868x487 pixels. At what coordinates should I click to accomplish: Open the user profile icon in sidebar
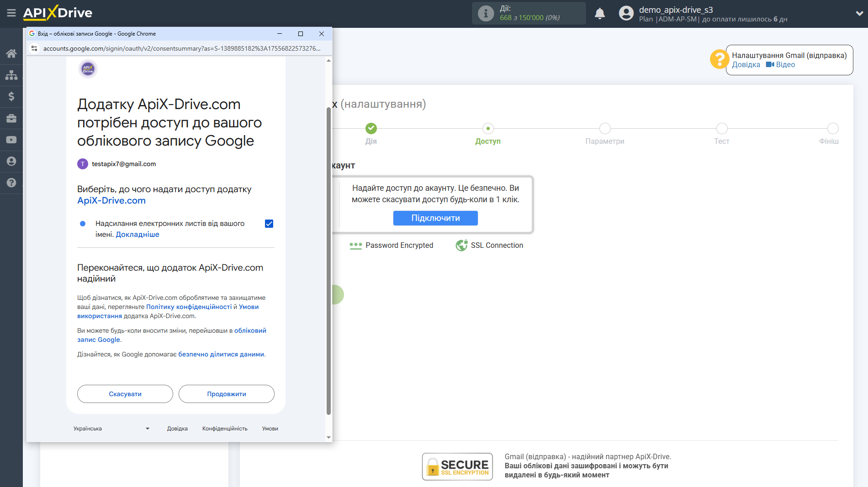(x=11, y=161)
